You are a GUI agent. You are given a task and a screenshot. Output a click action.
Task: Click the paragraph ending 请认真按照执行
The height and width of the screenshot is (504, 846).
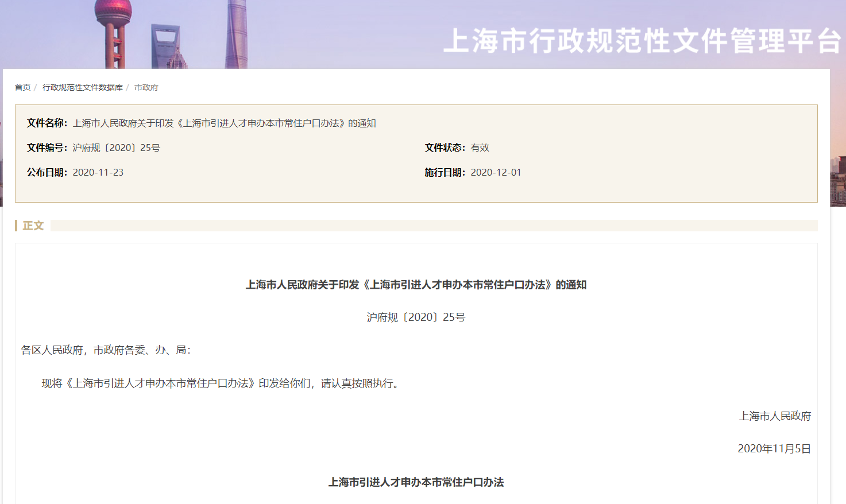coord(222,383)
